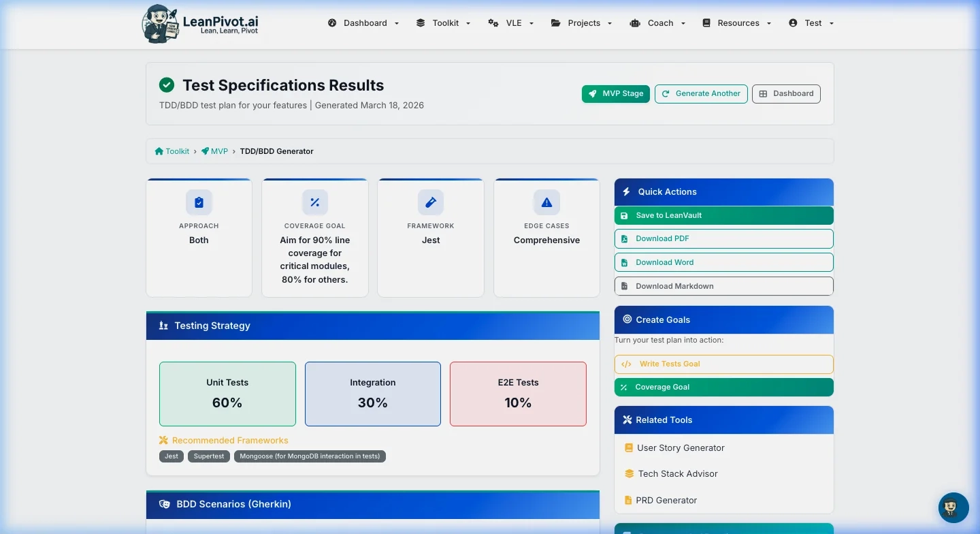Click the Unit Tests 60% block
Screen dimensions: 980x534
(x=227, y=394)
